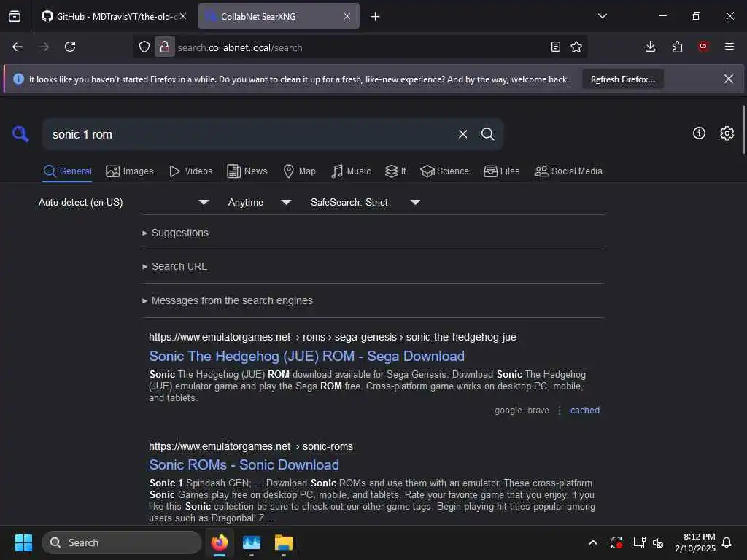Submit search with the magnifier button
The width and height of the screenshot is (747, 560).
pos(487,134)
